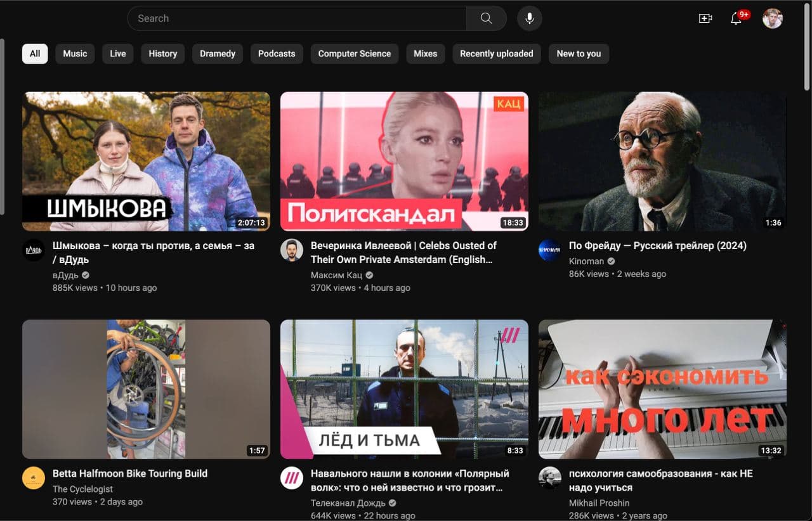The width and height of the screenshot is (812, 521).
Task: Open video title Вечеринка Ивлеевой
Action: coord(403,252)
